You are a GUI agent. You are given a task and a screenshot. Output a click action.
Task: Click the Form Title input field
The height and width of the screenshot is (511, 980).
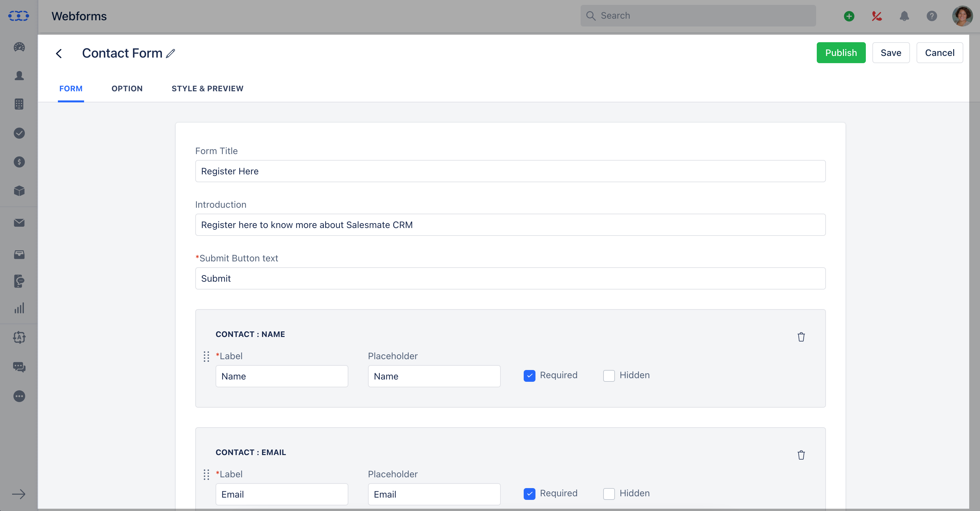pyautogui.click(x=510, y=171)
